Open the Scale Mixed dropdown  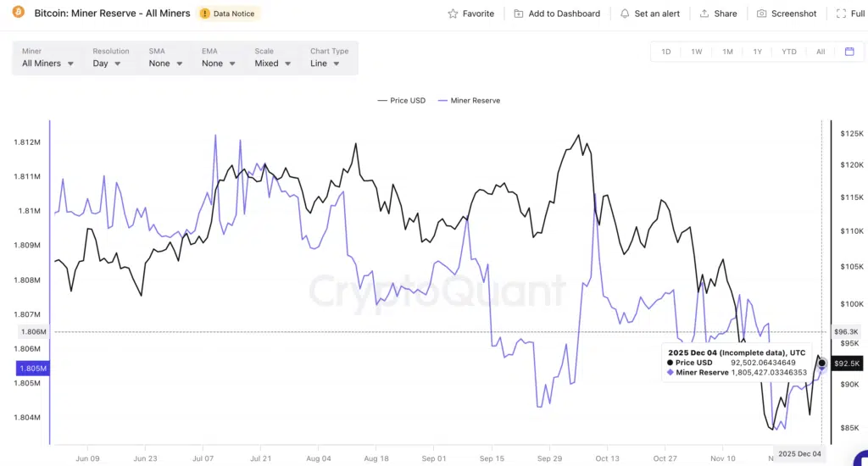click(273, 64)
